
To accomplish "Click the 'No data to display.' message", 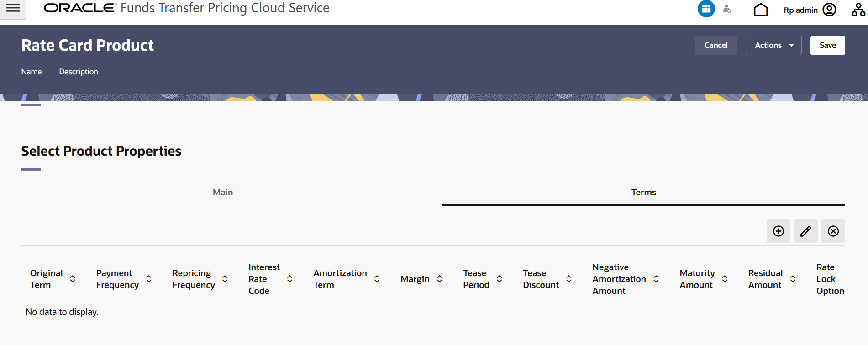I will coord(62,312).
